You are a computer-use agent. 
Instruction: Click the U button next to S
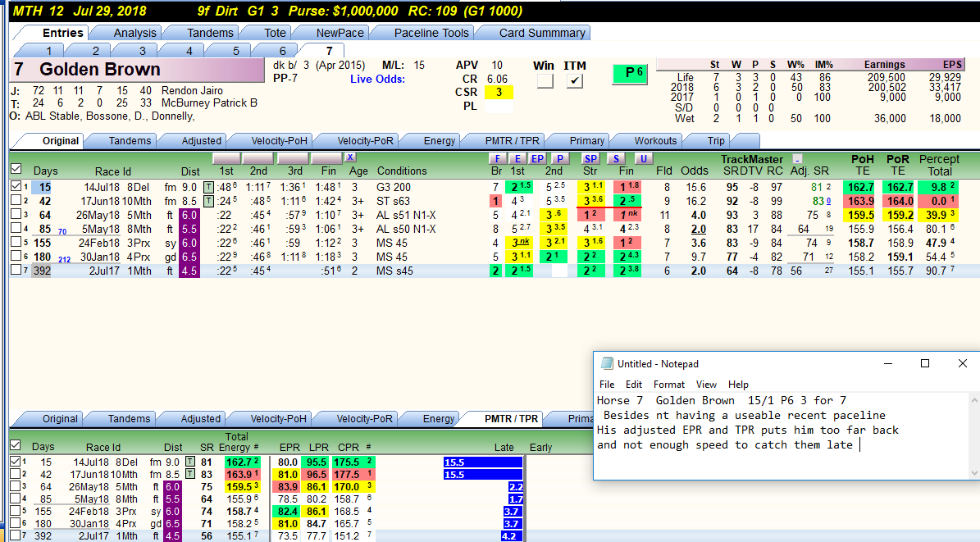(x=643, y=158)
